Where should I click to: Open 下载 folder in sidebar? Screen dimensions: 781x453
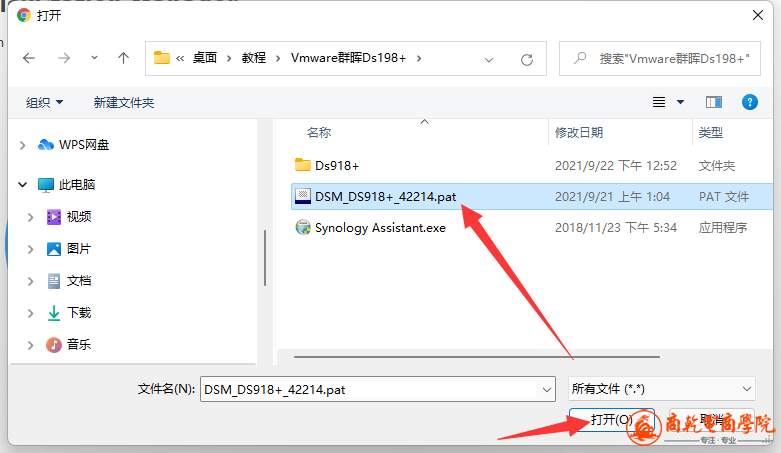click(x=79, y=312)
